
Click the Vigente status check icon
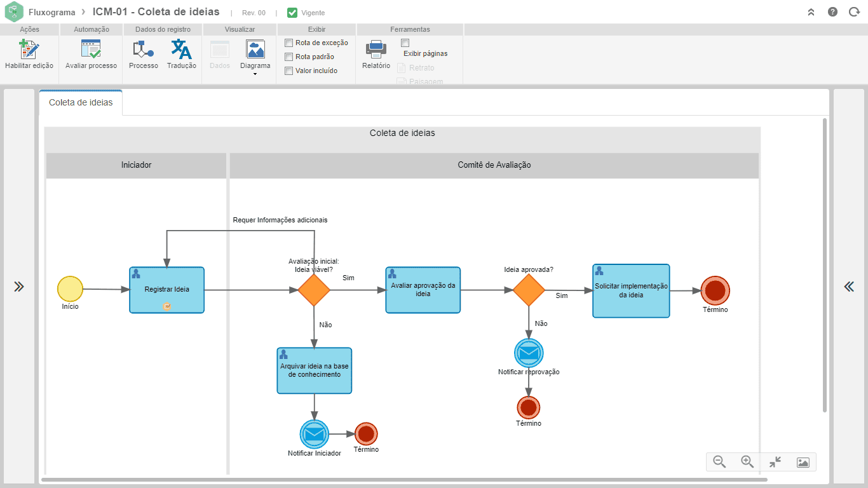[292, 13]
